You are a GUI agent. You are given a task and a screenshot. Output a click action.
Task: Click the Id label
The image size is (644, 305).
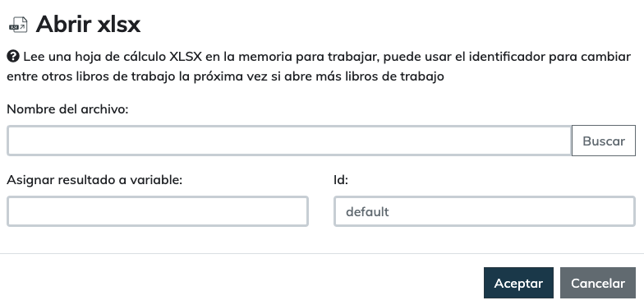[341, 180]
